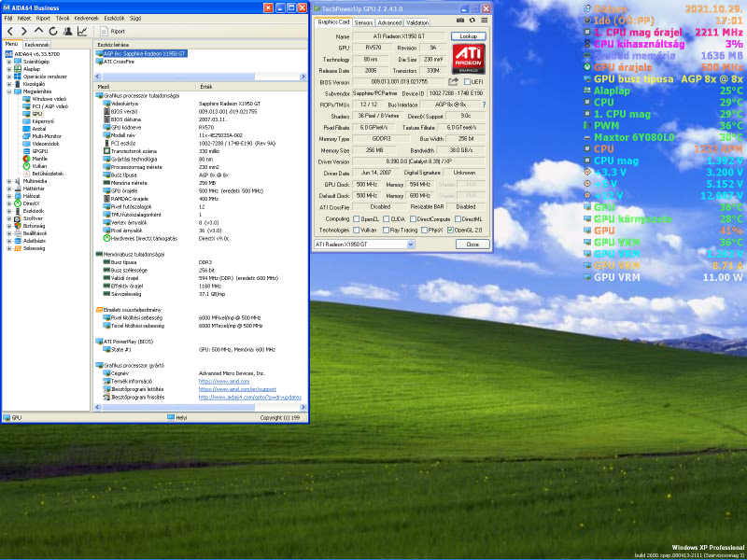The height and width of the screenshot is (560, 747).
Task: Switch to Kedvencek tab in AIDA64 sidebar
Action: tap(36, 44)
